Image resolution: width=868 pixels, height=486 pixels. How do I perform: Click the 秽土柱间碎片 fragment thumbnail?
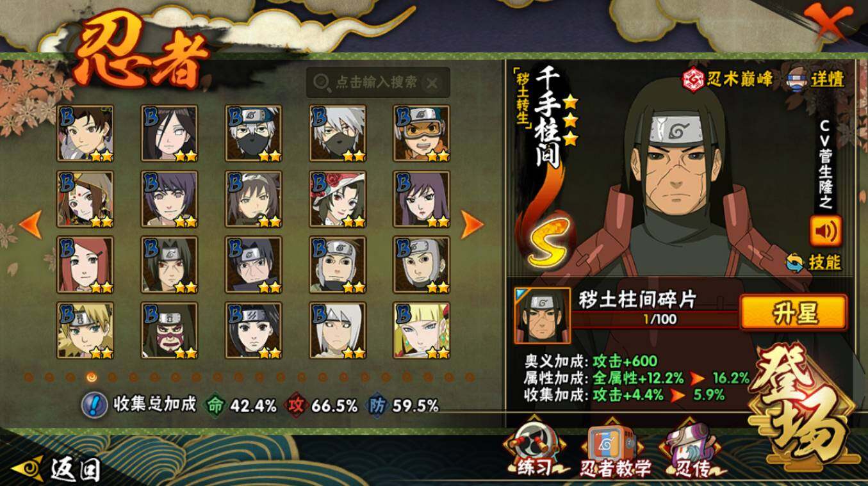[542, 315]
